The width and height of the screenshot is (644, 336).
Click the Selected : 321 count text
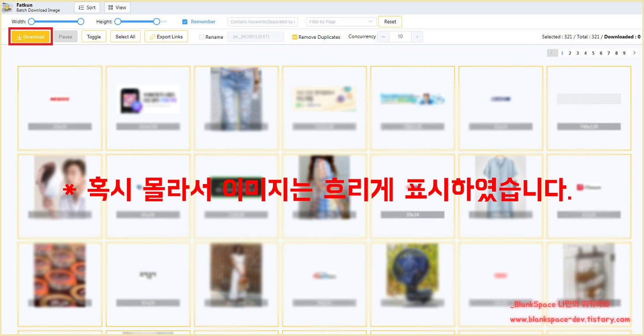557,37
